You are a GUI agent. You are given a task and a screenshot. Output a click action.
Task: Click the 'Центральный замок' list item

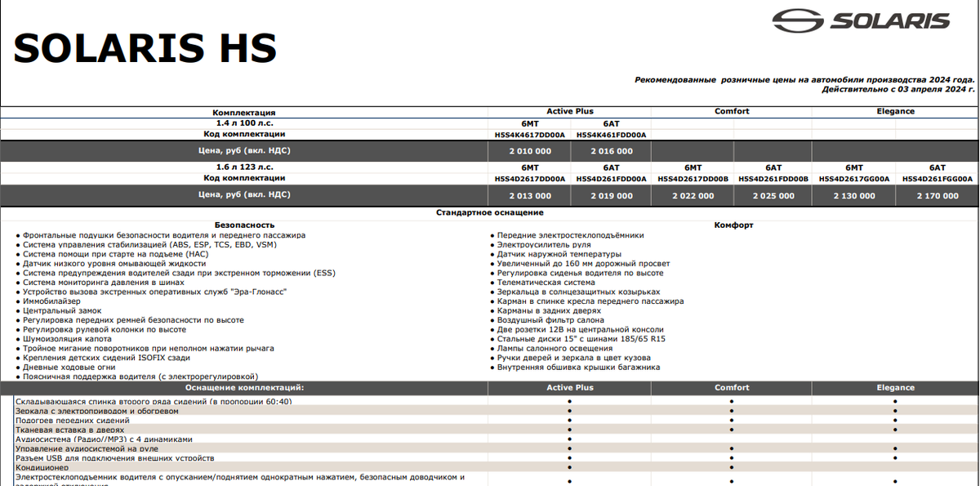(60, 310)
